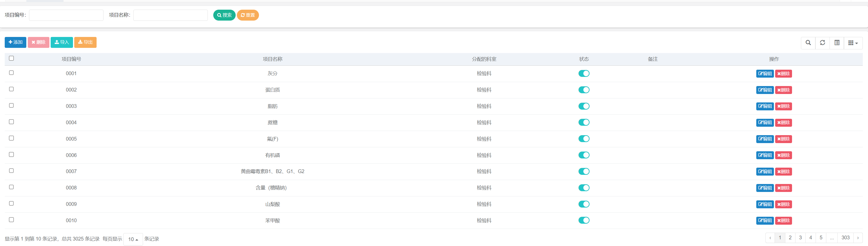Check the checkbox for row 0007

pos(11,171)
